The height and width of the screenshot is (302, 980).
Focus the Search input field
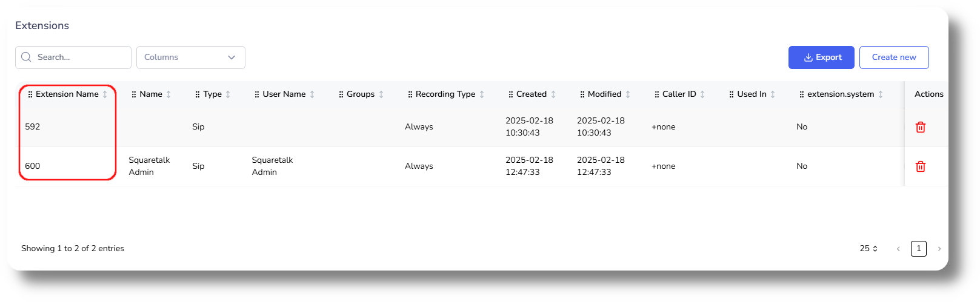coord(80,57)
